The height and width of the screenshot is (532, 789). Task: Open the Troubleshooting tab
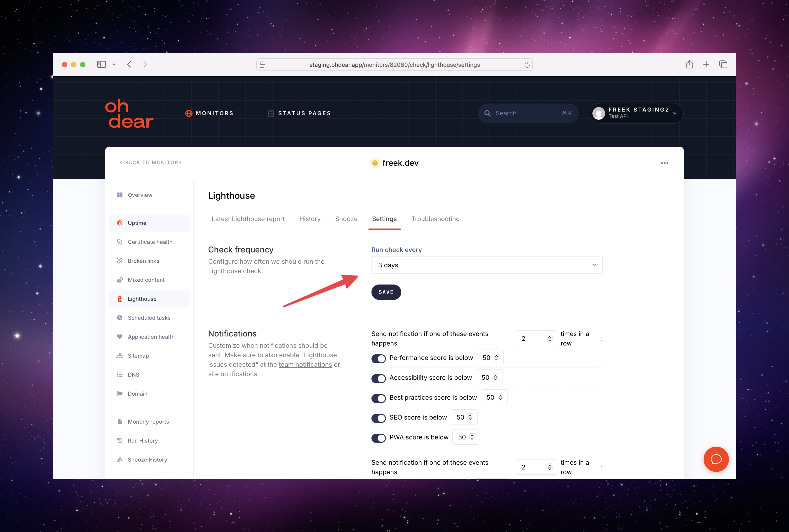coord(435,219)
